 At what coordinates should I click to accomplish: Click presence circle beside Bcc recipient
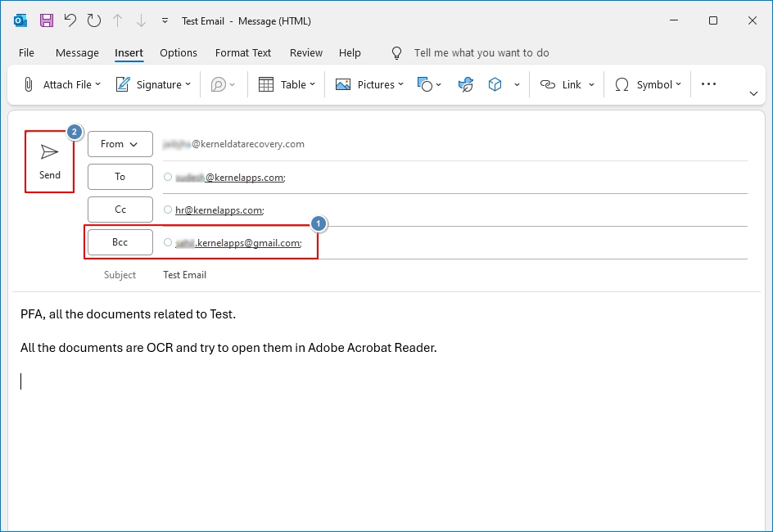(168, 242)
